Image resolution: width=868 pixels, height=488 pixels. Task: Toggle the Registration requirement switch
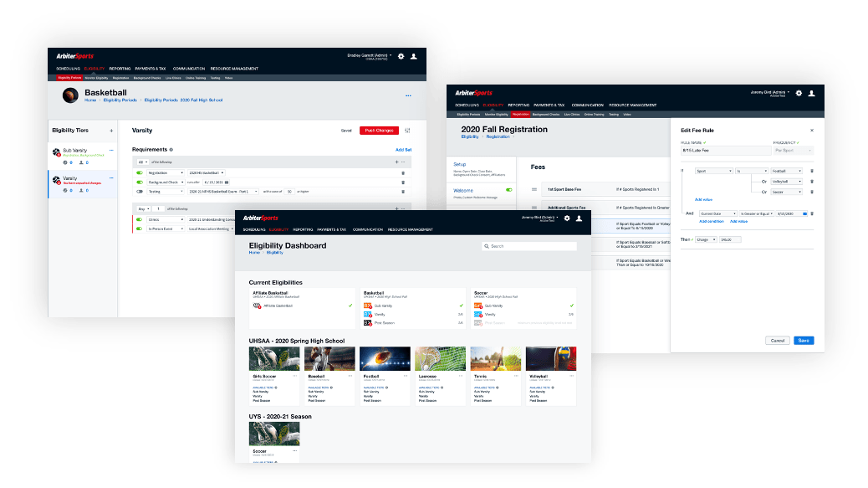point(140,172)
